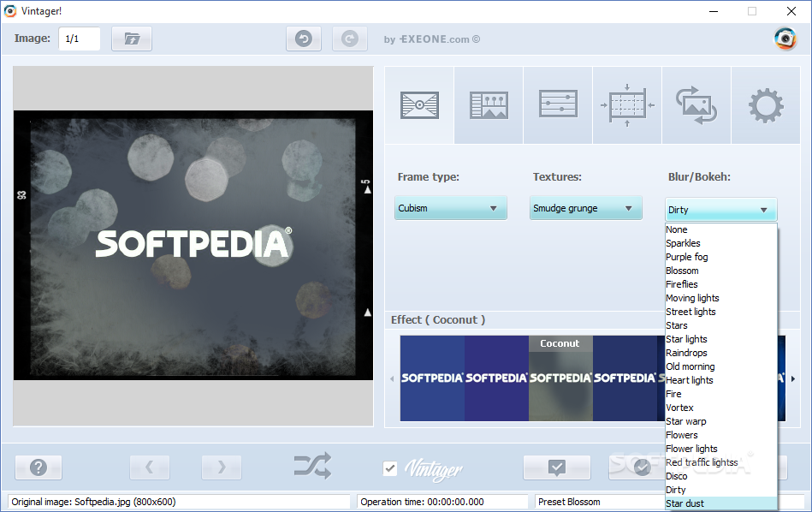The image size is (812, 512).
Task: Minimize the Vintager window
Action: pos(714,11)
